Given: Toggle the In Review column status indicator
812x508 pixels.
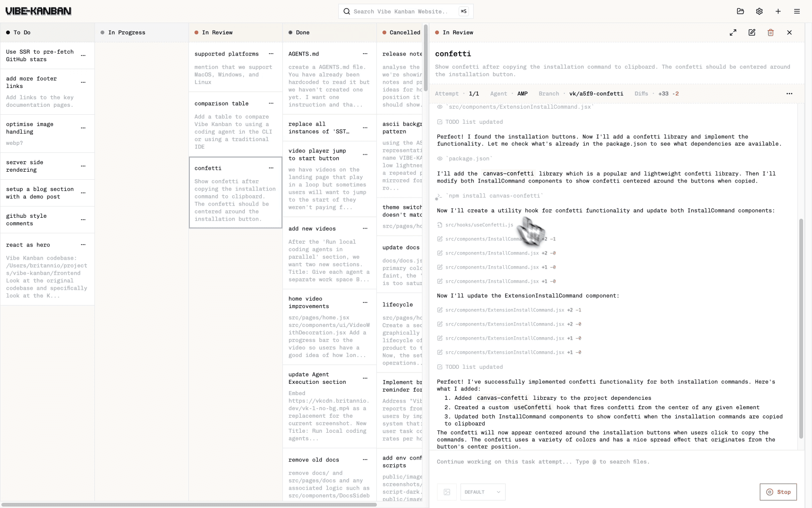Looking at the screenshot, I should pyautogui.click(x=196, y=32).
